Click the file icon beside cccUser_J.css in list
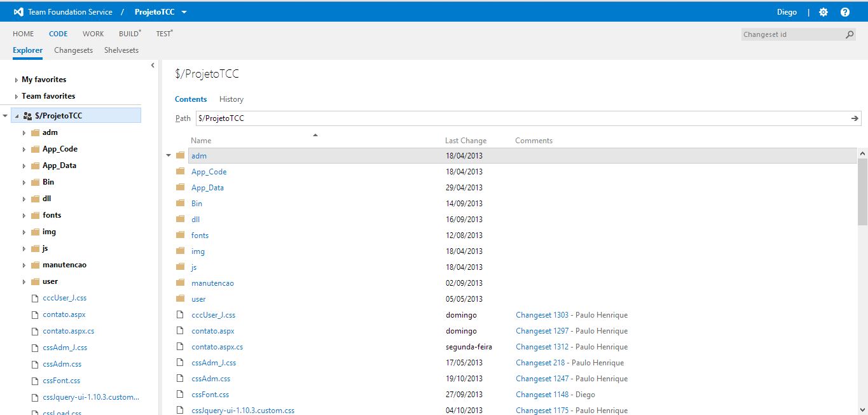Viewport: 868px width, 415px height. tap(181, 314)
